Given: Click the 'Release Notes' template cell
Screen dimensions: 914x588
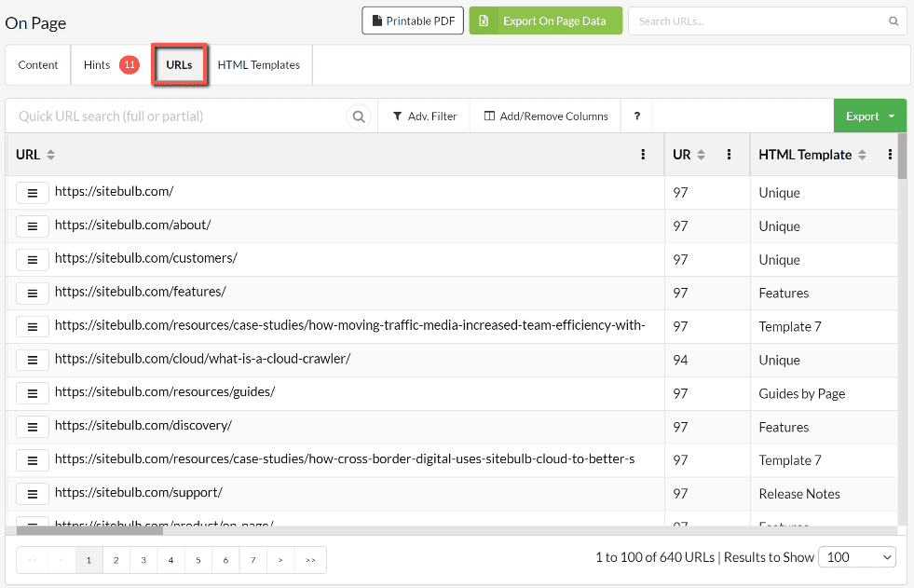Looking at the screenshot, I should [x=799, y=494].
